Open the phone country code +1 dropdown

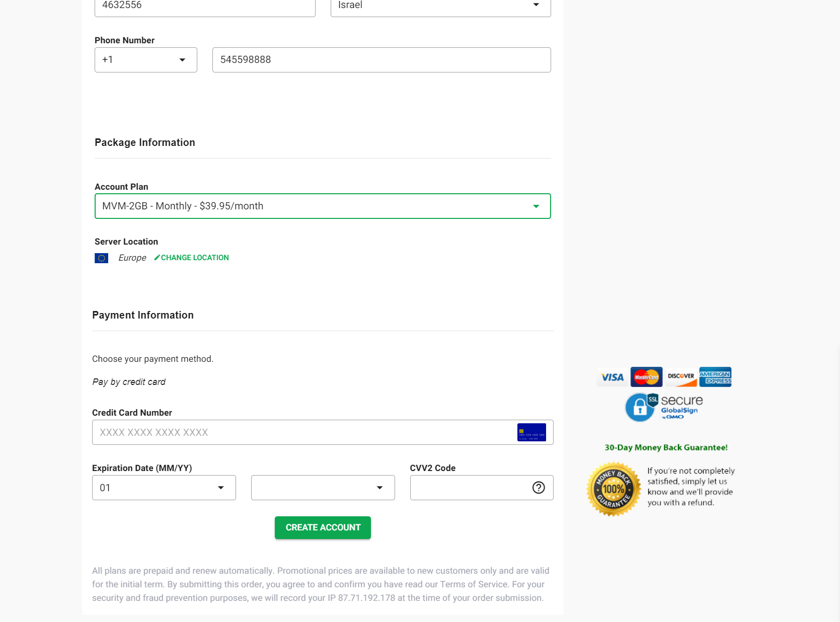click(145, 60)
